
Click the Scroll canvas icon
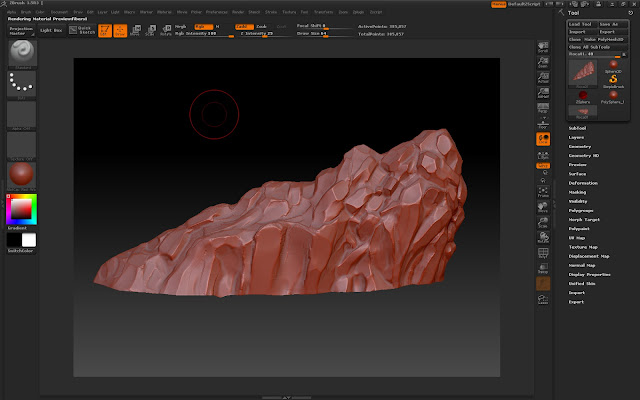point(544,48)
